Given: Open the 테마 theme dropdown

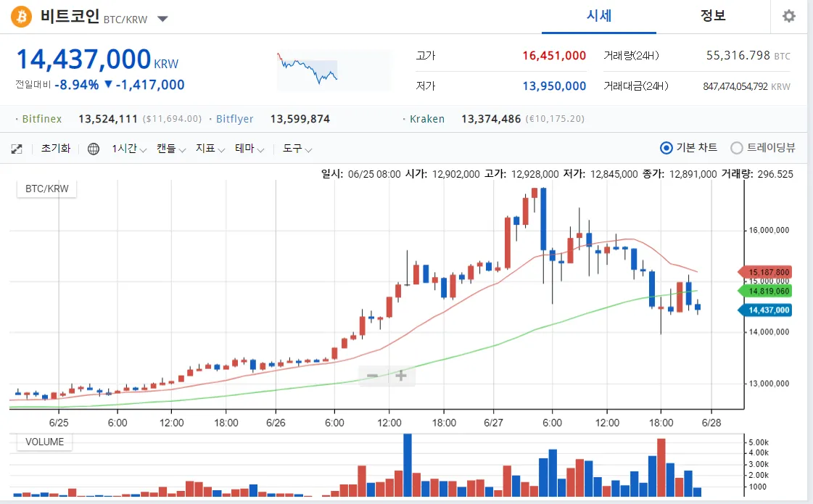Looking at the screenshot, I should pyautogui.click(x=249, y=149).
